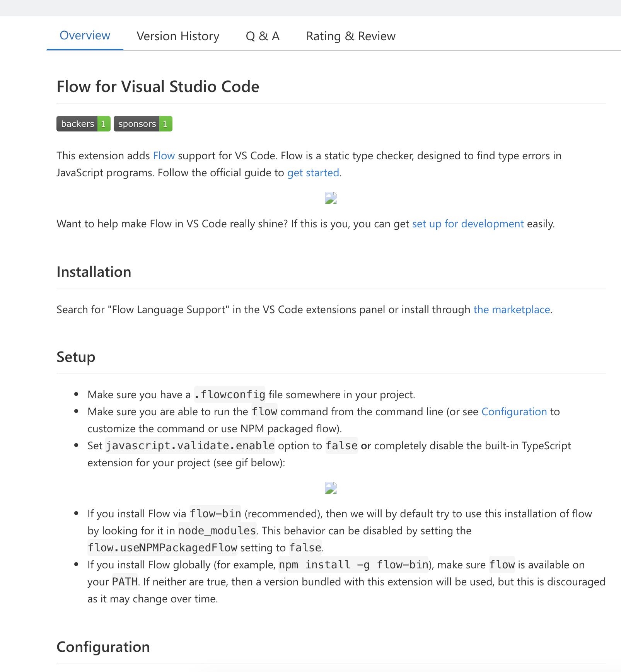
Task: Click the green backers count indicator
Action: (103, 124)
